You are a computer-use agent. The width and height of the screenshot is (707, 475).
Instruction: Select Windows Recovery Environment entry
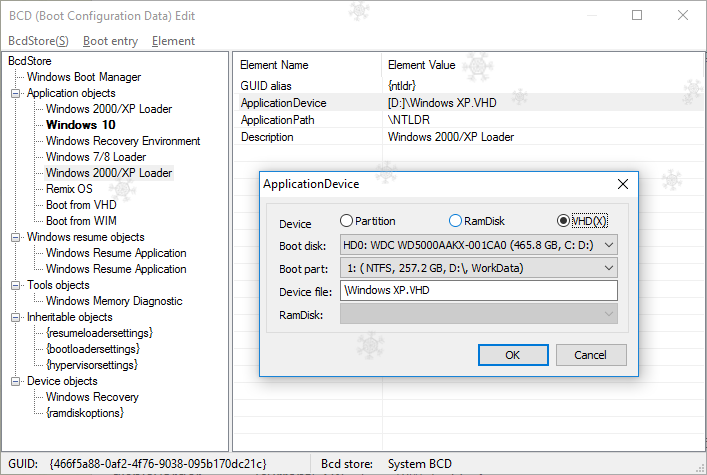(123, 141)
